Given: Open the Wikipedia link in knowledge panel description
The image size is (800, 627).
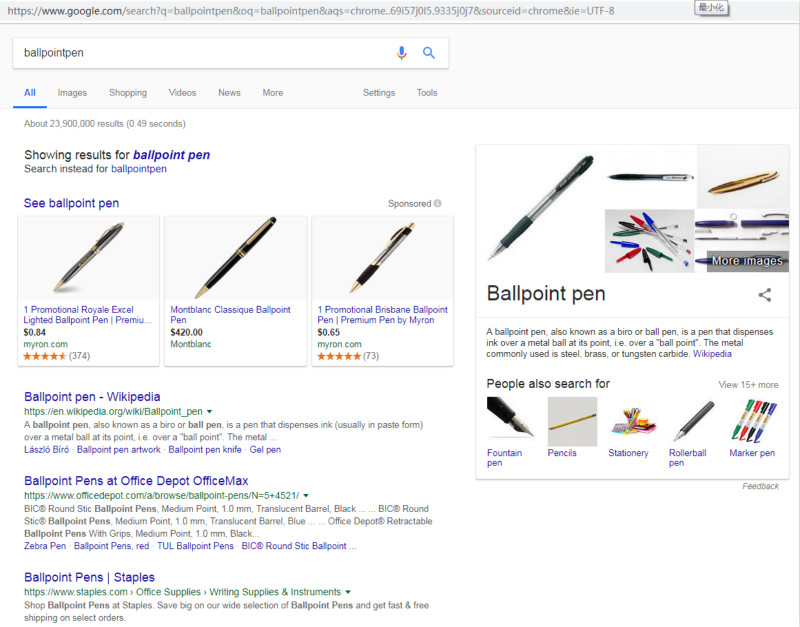Looking at the screenshot, I should pyautogui.click(x=712, y=354).
